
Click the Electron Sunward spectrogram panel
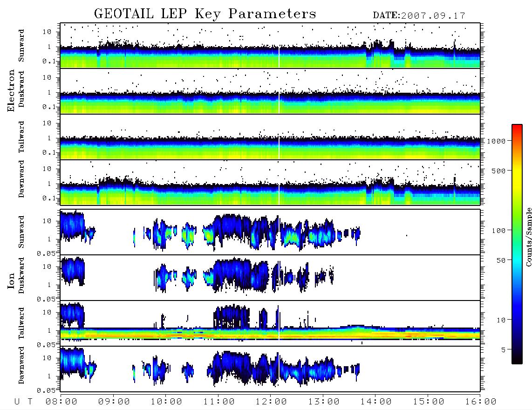pos(270,46)
